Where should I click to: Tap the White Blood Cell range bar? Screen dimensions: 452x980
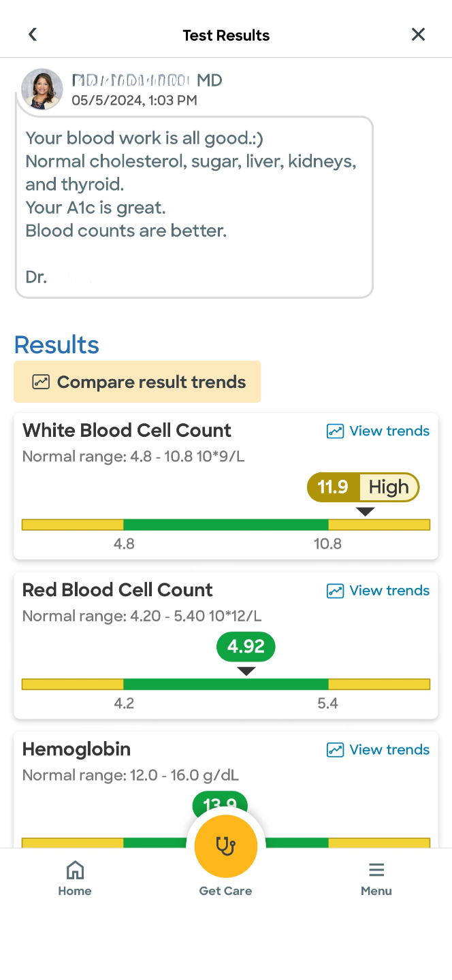[225, 525]
